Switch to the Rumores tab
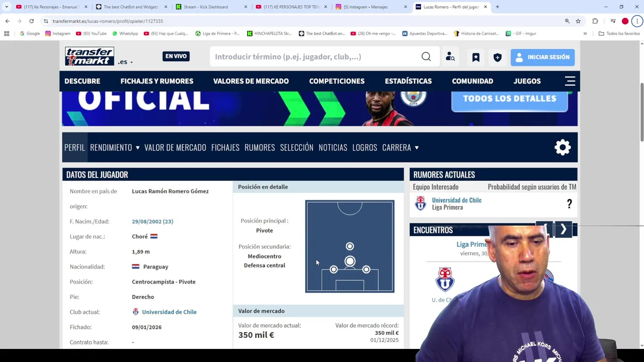Viewport: 644px width, 362px height. click(260, 147)
